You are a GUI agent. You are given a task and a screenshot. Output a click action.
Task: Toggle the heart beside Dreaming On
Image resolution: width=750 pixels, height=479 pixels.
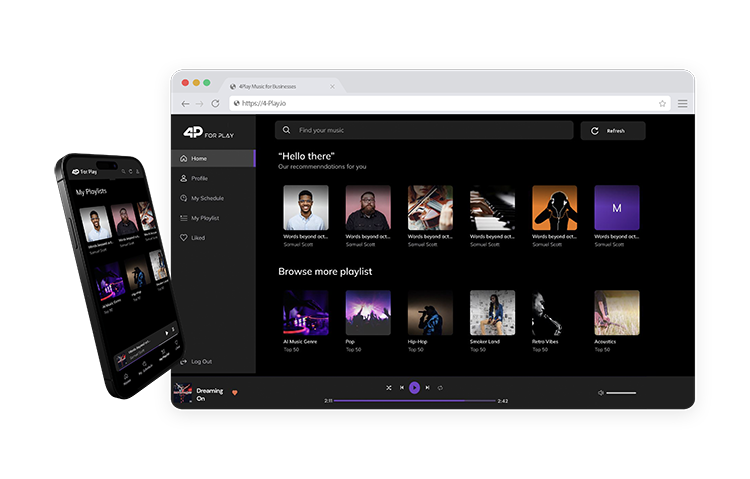coord(235,393)
